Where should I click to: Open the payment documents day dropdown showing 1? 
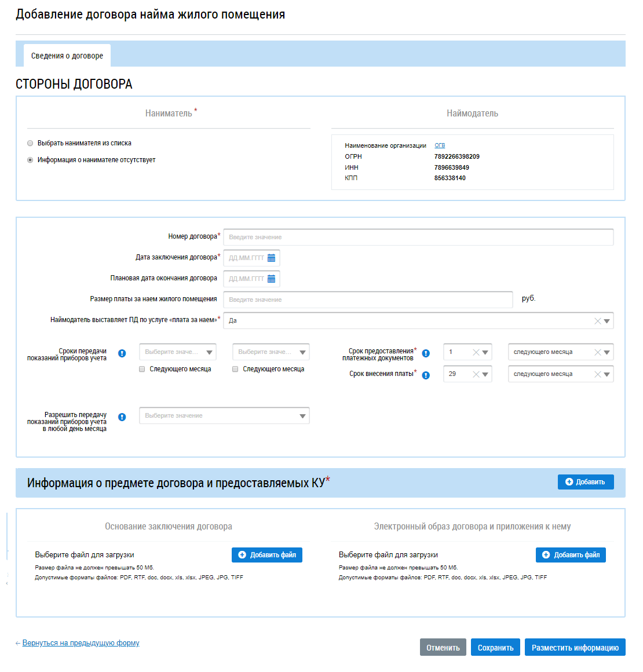tap(485, 352)
